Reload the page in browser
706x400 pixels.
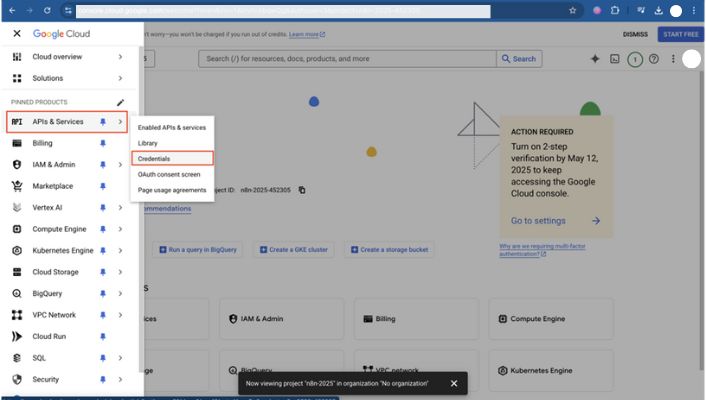tap(47, 10)
